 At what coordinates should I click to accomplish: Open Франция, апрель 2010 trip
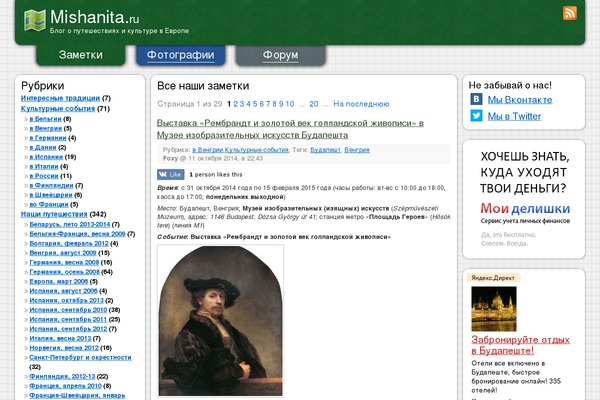pos(65,386)
